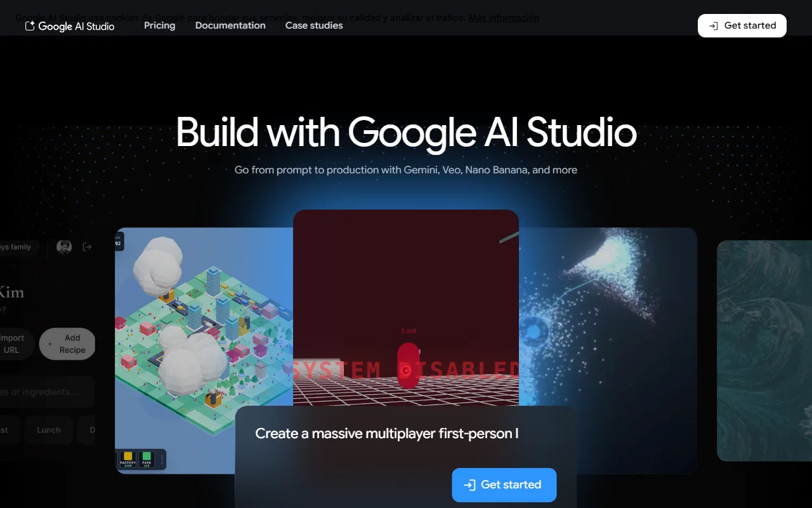
Task: Follow the Más información cookie link
Action: click(x=504, y=18)
